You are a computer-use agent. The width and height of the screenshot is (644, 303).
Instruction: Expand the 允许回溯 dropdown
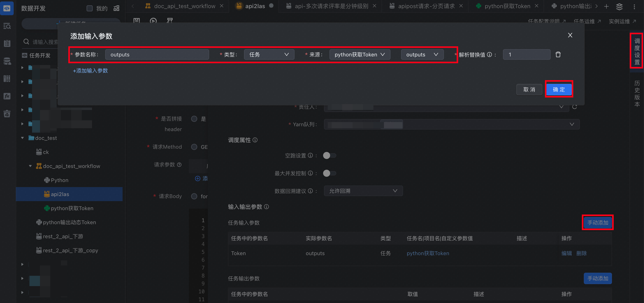pos(363,191)
